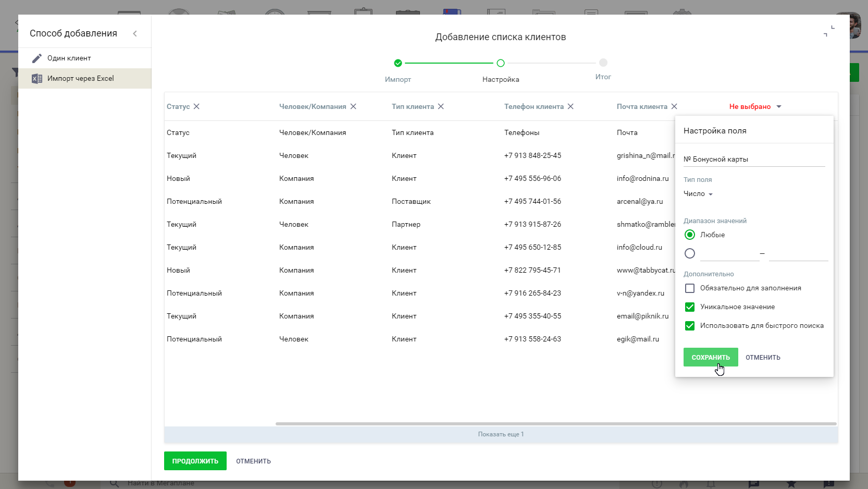Click the Партнер cell
This screenshot has height=489, width=868.
406,224
